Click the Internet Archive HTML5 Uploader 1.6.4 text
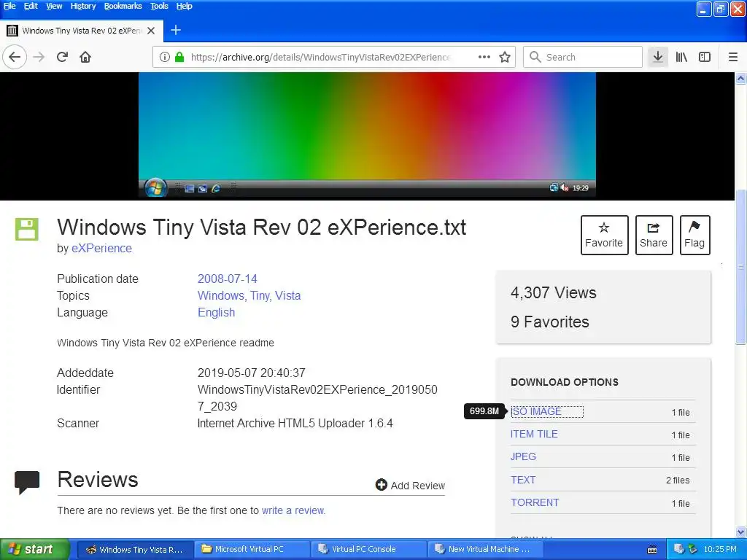747x560 pixels. (295, 424)
